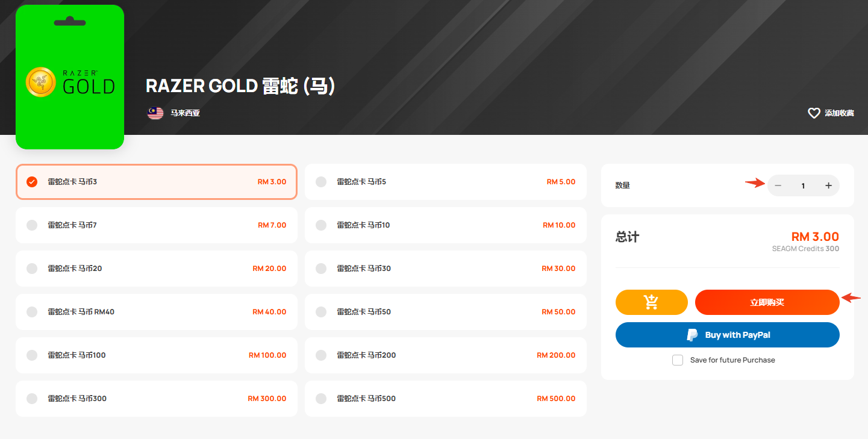This screenshot has height=439, width=868.
Task: Click the checked 雷蛇点卡 马币3 option
Action: [x=157, y=182]
